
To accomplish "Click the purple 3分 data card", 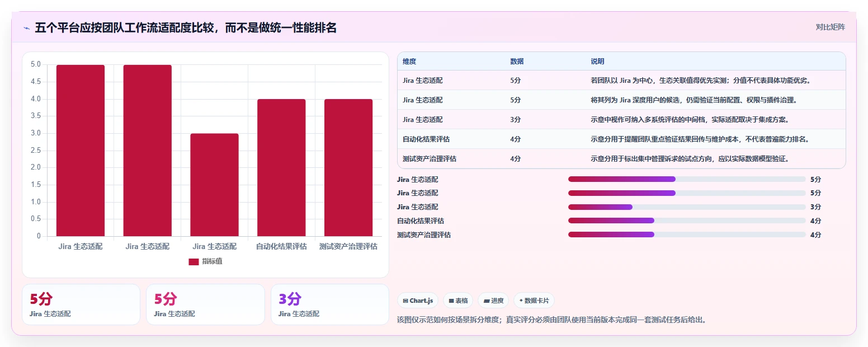I will pyautogui.click(x=330, y=304).
